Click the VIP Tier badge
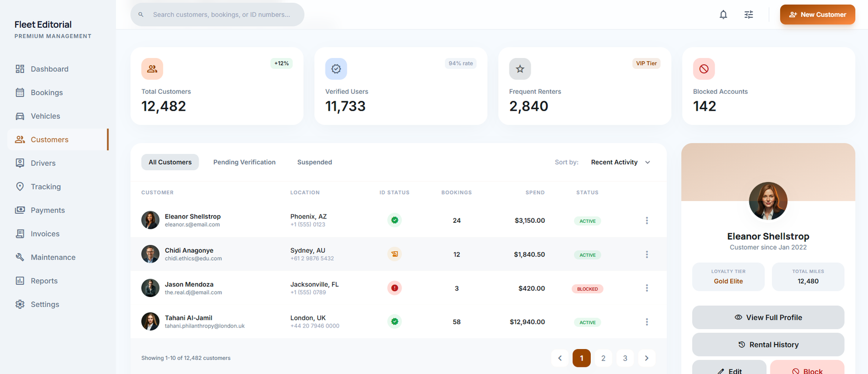The height and width of the screenshot is (374, 868). coord(647,63)
